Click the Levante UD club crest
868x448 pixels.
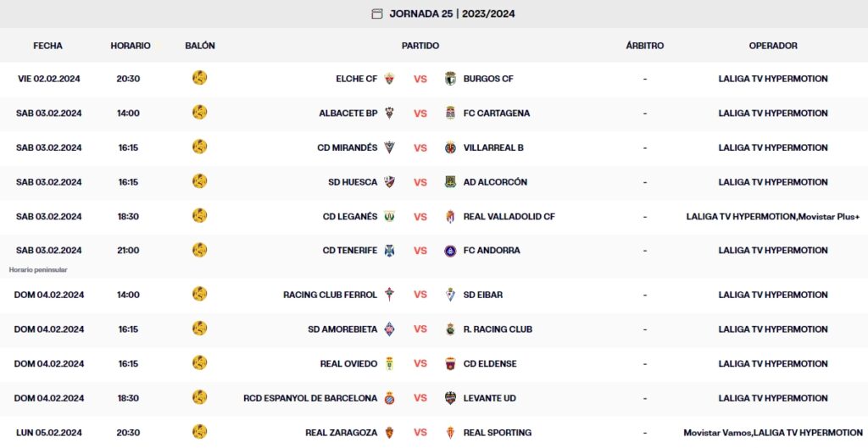click(x=450, y=398)
